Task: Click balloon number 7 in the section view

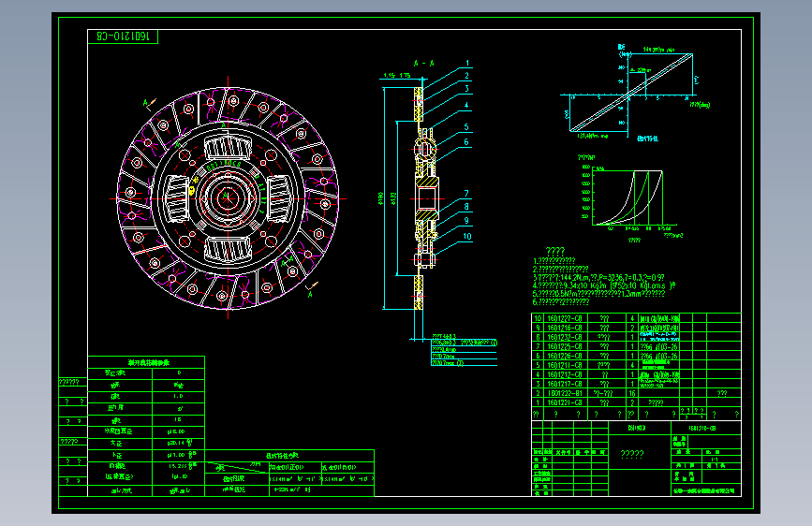Action: point(466,194)
